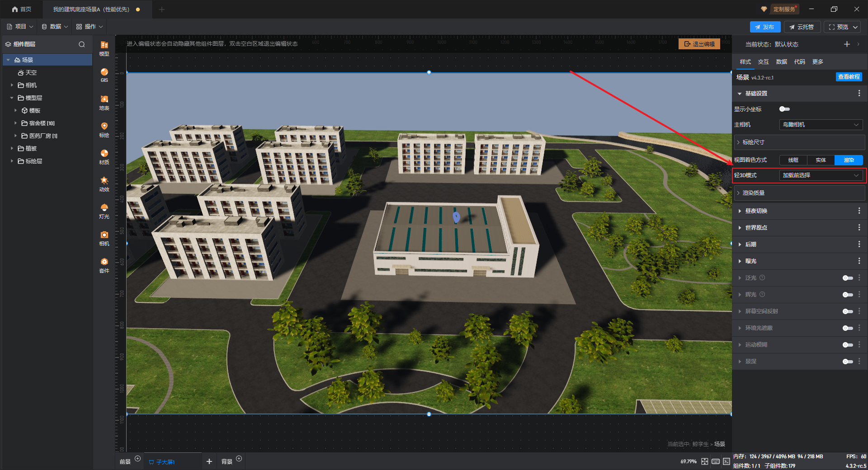Enable the 运动模糊 switch
Viewport: 868px width, 470px height.
(x=848, y=345)
